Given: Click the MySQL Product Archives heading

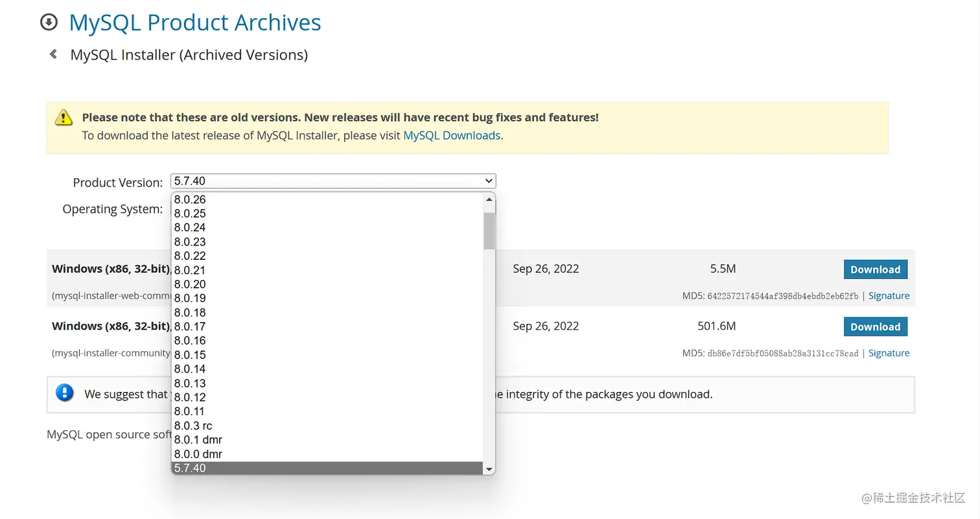Looking at the screenshot, I should [194, 23].
